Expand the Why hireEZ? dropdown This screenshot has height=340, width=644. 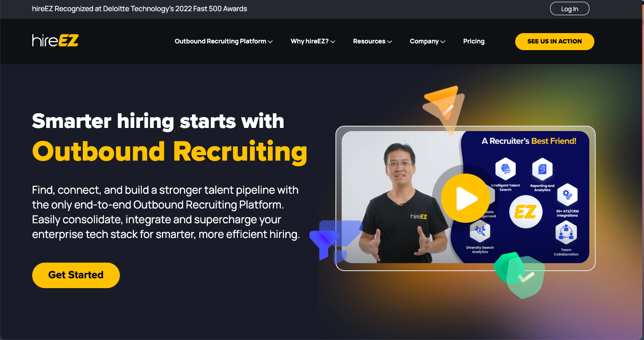(x=313, y=41)
